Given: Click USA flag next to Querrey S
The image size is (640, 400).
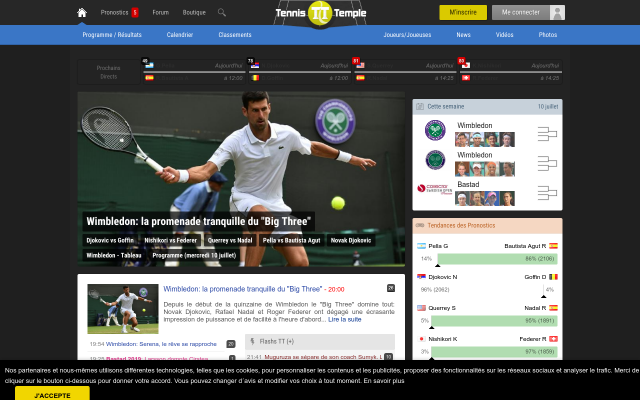Looking at the screenshot, I should point(421,308).
